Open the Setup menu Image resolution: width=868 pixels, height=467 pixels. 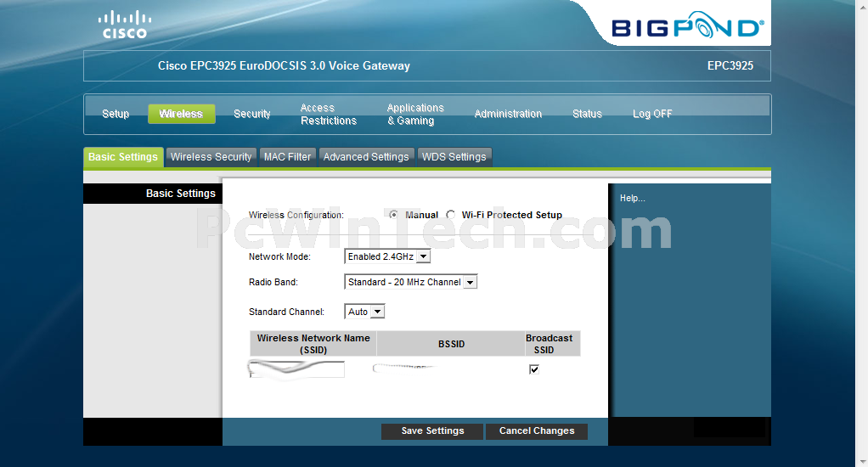(116, 114)
